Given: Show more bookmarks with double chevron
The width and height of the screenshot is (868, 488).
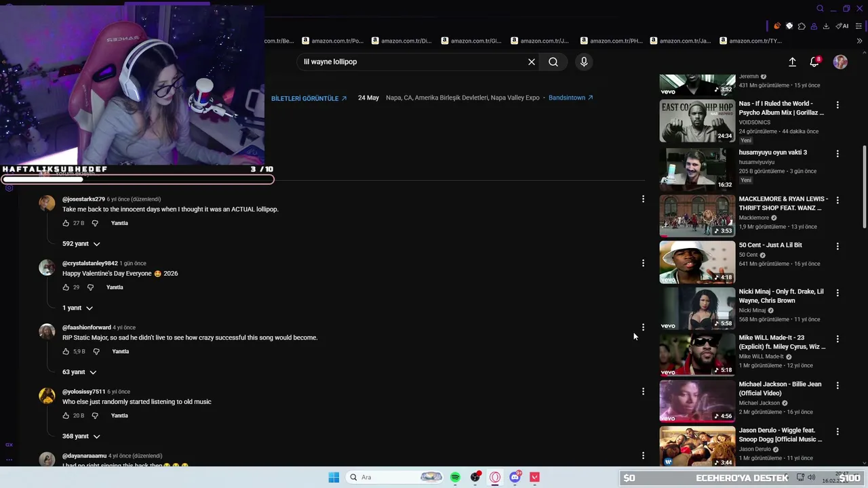Looking at the screenshot, I should click(860, 41).
